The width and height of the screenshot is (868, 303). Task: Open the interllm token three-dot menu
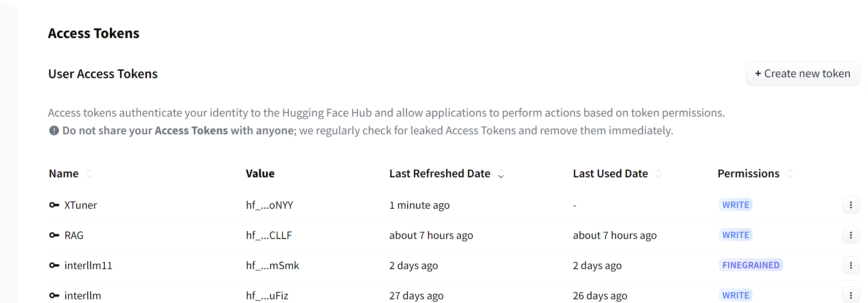[x=851, y=295]
